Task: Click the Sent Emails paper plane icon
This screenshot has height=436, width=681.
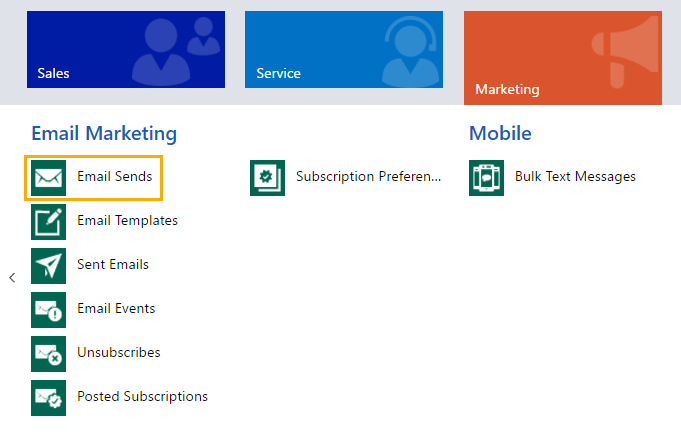Action: coord(49,265)
